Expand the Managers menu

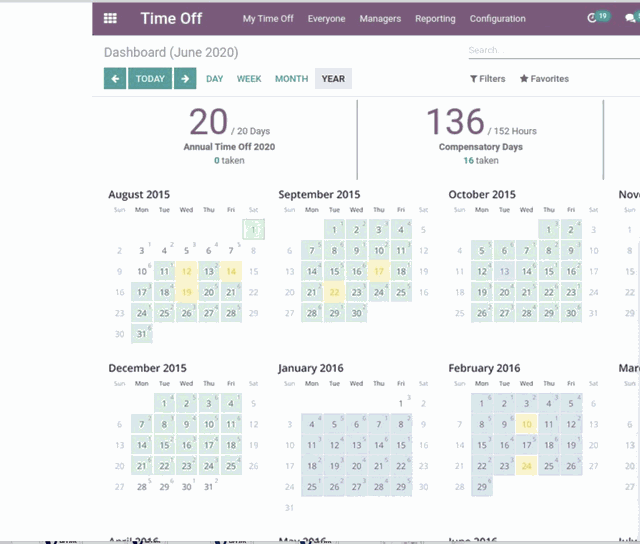click(x=380, y=18)
